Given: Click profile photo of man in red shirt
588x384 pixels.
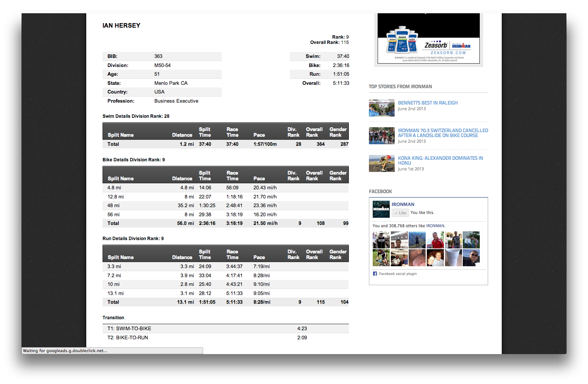Looking at the screenshot, I should coord(435,240).
